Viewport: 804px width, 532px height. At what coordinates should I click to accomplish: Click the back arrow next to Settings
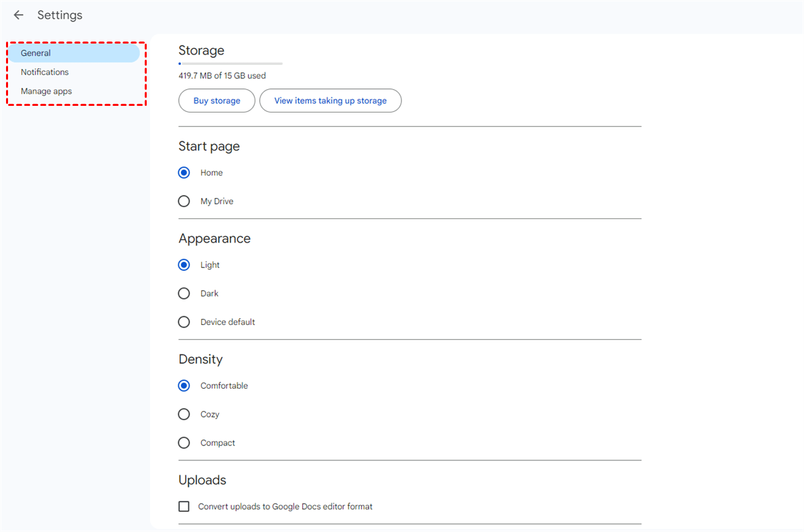pos(19,15)
